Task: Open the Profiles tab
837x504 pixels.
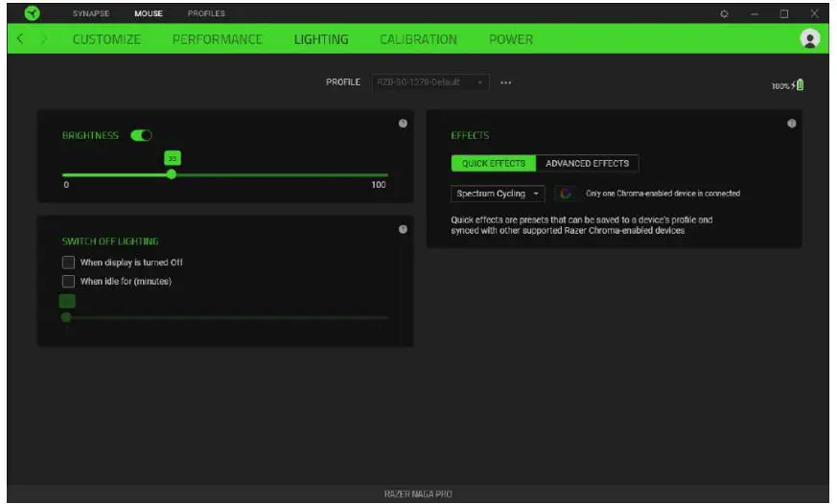Action: [x=206, y=13]
